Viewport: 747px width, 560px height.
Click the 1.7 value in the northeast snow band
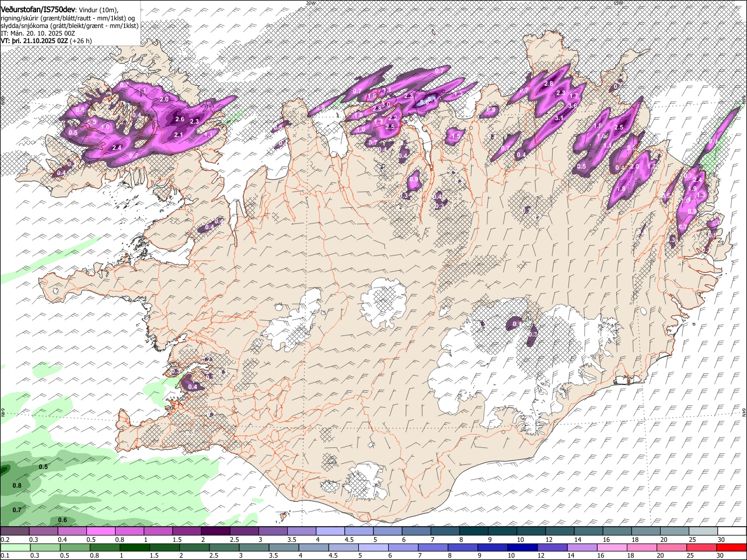click(574, 96)
